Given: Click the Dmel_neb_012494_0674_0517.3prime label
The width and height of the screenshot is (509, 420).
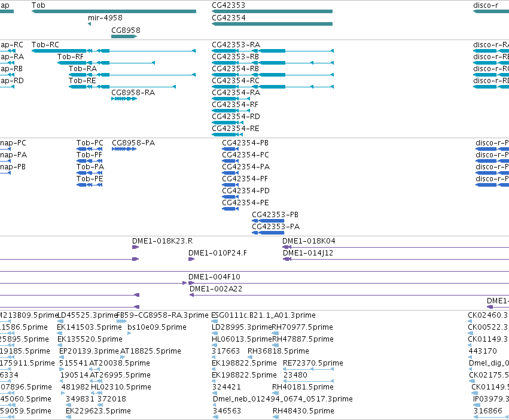Looking at the screenshot, I should tap(283, 399).
